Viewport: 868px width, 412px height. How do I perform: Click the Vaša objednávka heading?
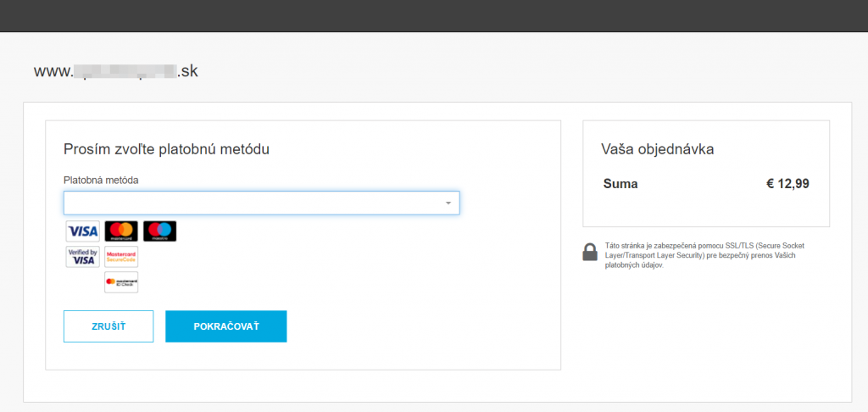(x=657, y=149)
